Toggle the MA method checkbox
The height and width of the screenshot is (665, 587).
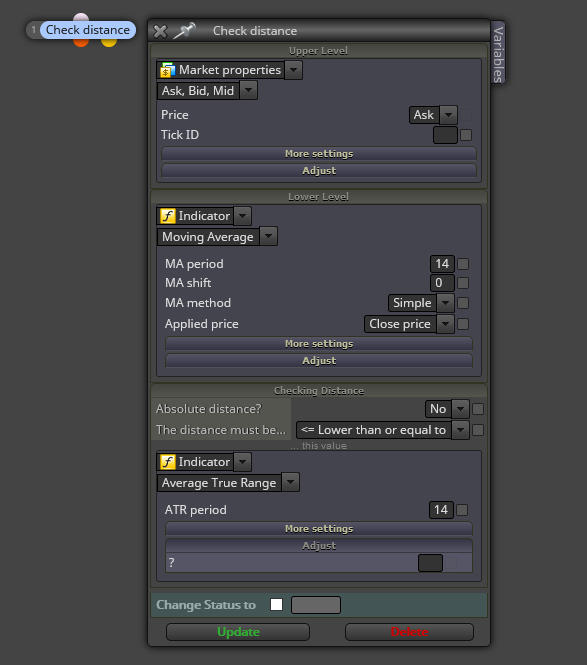click(x=463, y=303)
